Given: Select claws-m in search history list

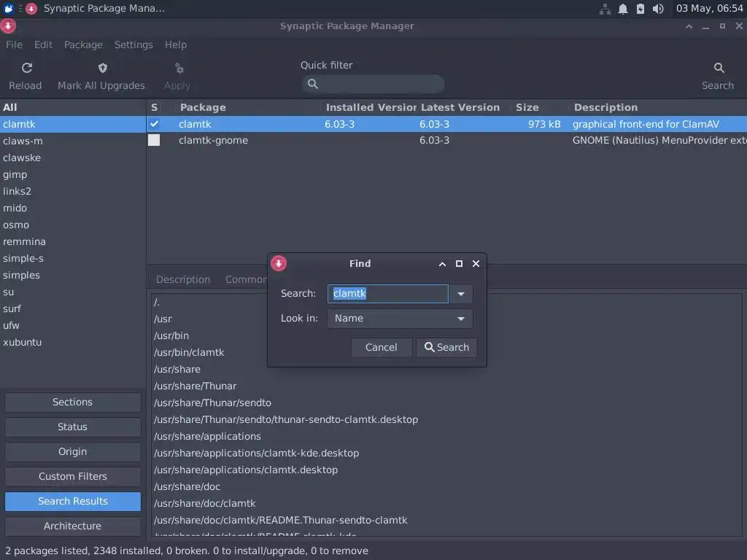Looking at the screenshot, I should [x=73, y=141].
